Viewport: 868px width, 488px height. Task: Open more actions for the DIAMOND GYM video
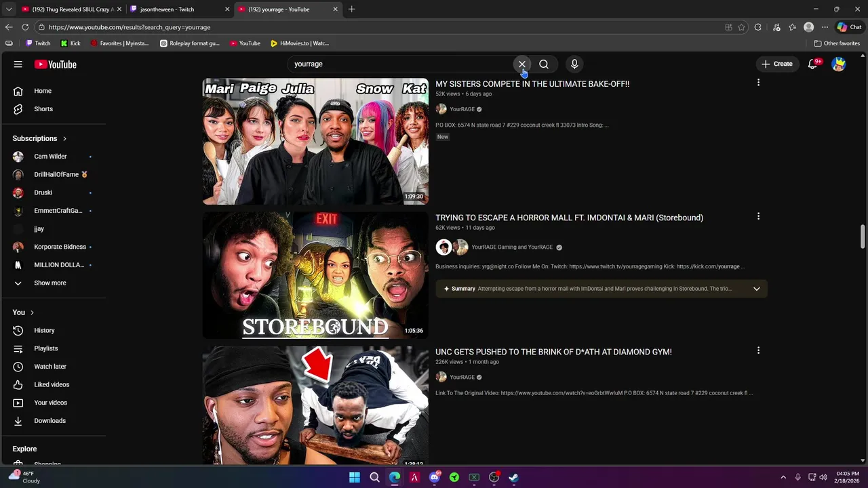point(758,350)
